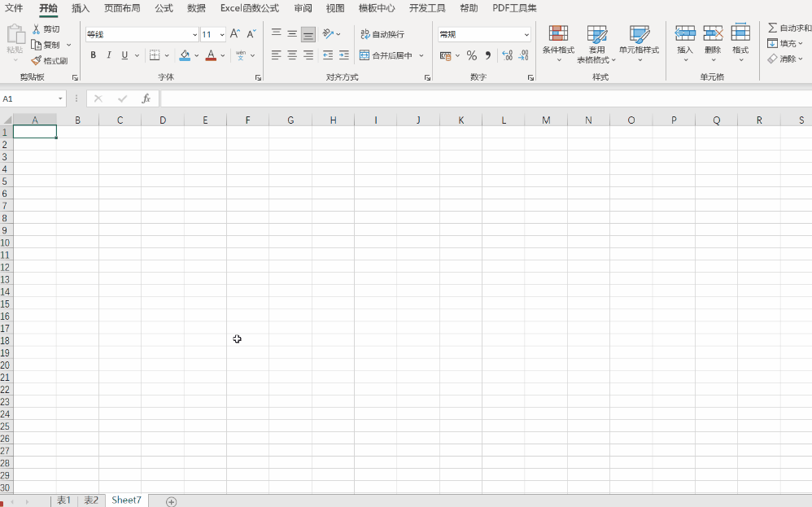Select the row 10 header
Screen dimensions: 812x507
pos(6,243)
